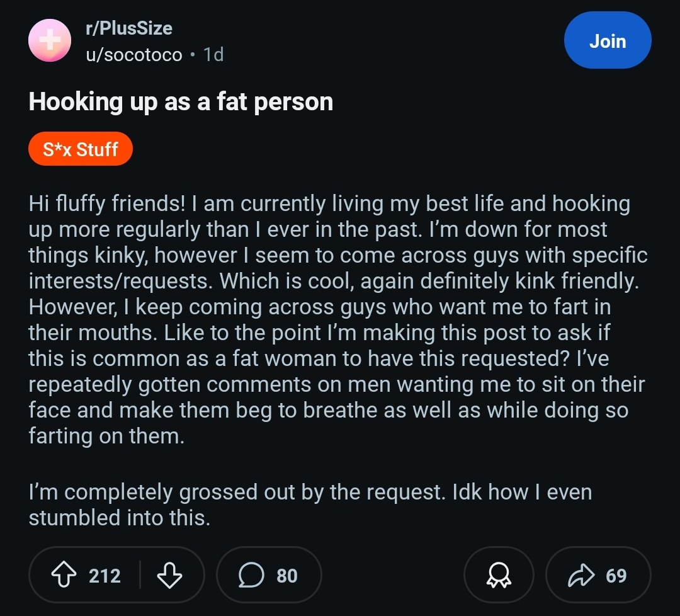
Task: Open comments via the speech bubble icon
Action: 251,575
